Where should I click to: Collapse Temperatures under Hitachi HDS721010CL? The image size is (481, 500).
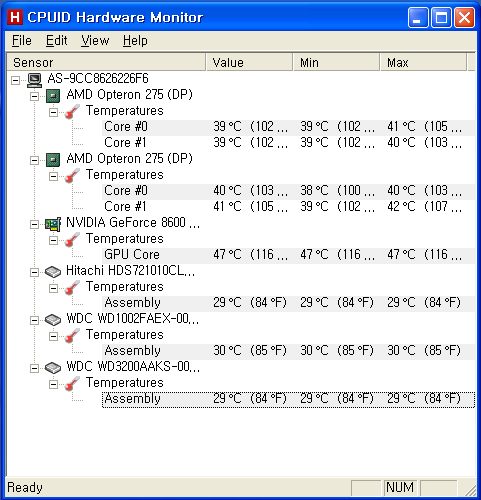tap(53, 288)
